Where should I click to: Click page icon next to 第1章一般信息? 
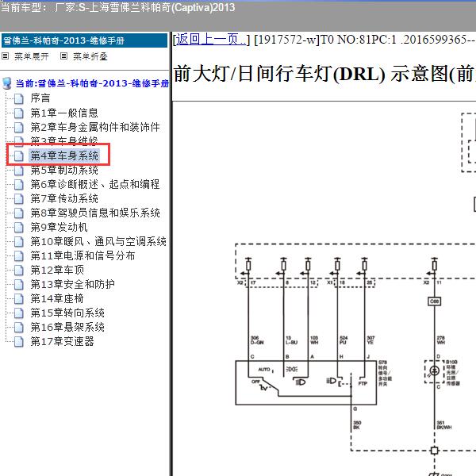(x=19, y=113)
